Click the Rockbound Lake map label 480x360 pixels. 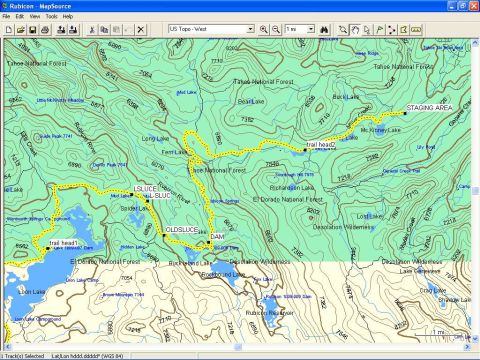(x=223, y=274)
